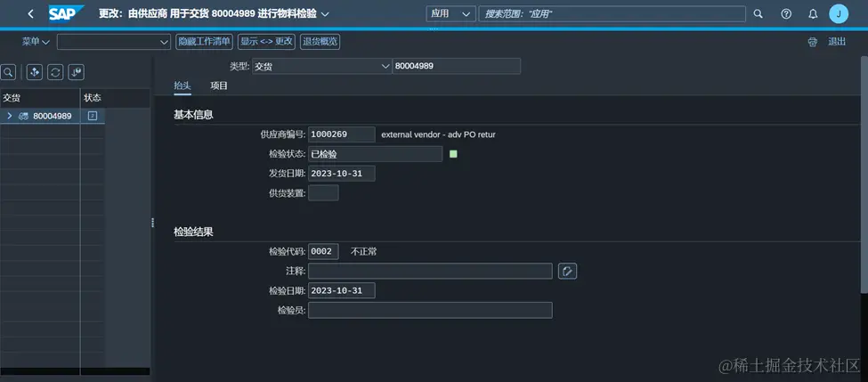Refresh the worklist with the refresh icon
This screenshot has height=382, width=868.
click(55, 72)
